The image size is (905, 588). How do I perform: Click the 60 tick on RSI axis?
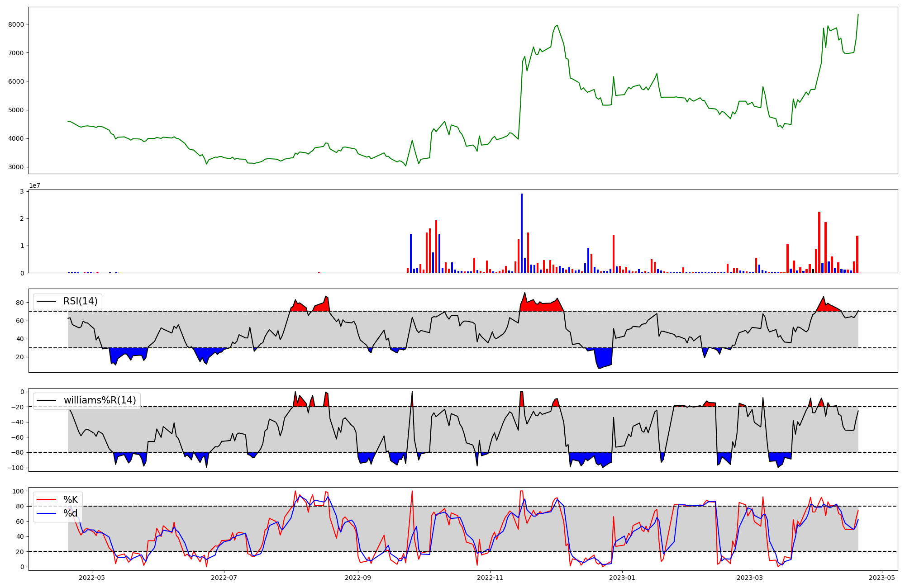[20, 321]
